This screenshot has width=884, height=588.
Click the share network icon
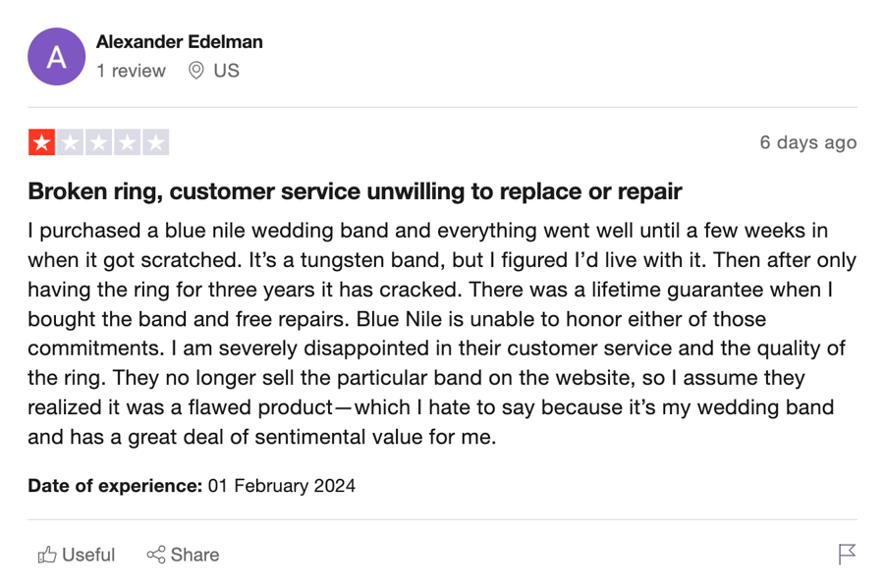coord(156,555)
